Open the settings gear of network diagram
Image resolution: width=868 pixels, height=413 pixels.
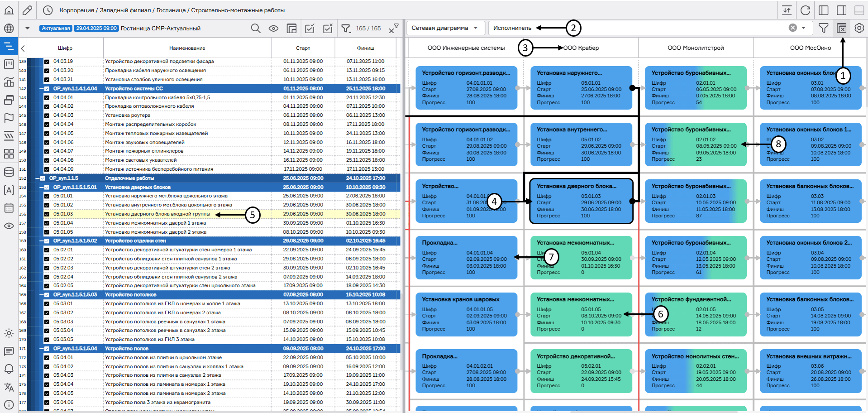(x=859, y=28)
